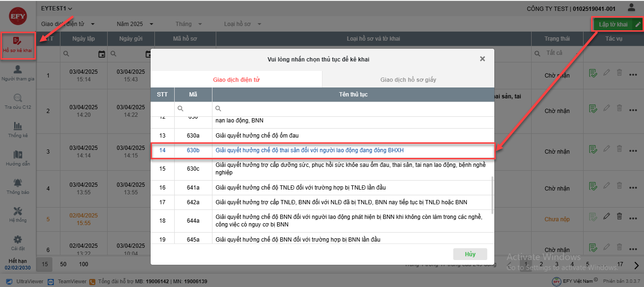Click the Lập tờ khai button

[x=613, y=24]
